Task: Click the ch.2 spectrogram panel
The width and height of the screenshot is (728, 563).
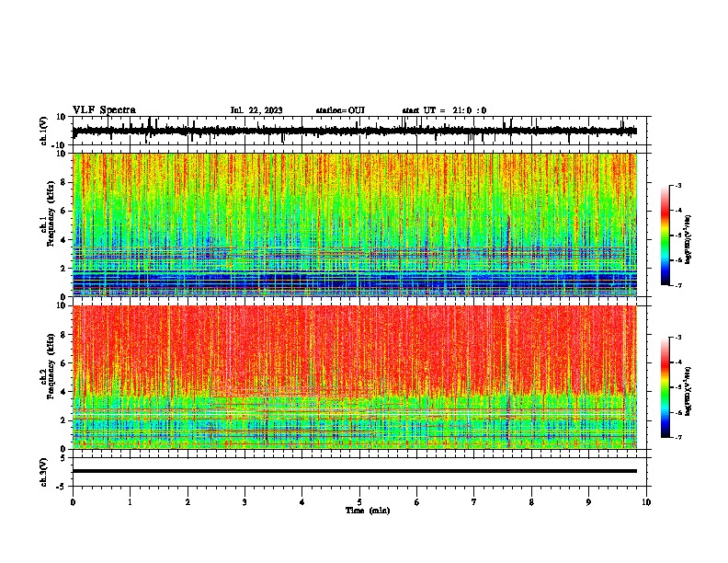Action: 355,377
